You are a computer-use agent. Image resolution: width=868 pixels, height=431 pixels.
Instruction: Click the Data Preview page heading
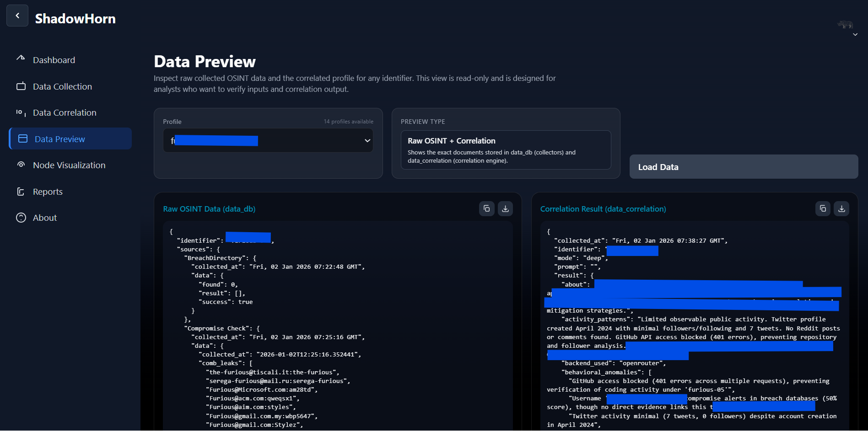click(205, 62)
